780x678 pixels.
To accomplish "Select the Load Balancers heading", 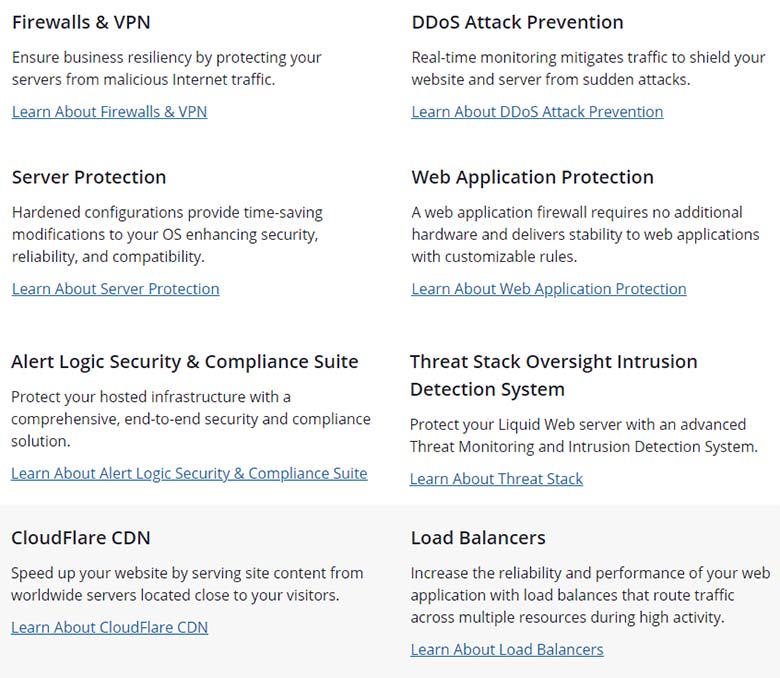I will point(478,538).
